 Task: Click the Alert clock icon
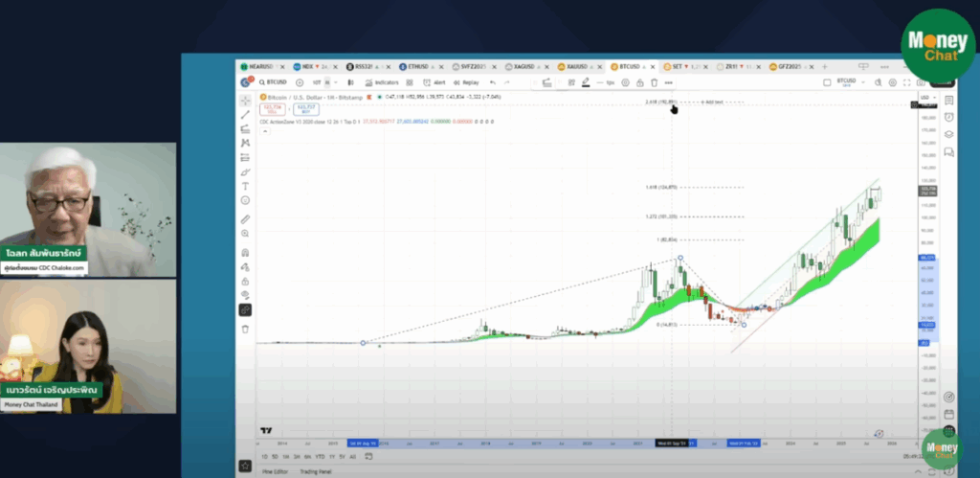[435, 82]
